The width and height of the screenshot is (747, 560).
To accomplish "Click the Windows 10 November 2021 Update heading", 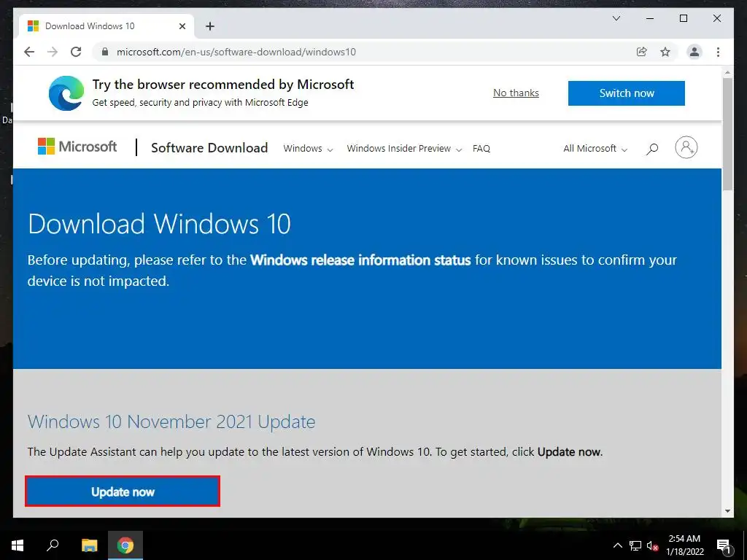I will coord(171,422).
